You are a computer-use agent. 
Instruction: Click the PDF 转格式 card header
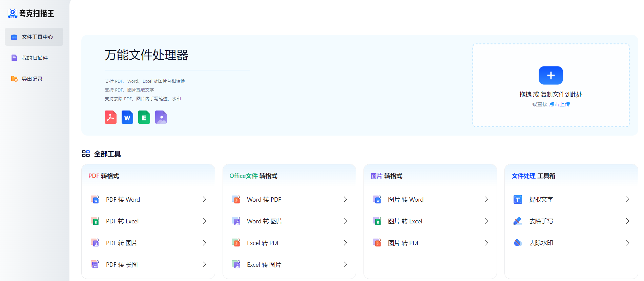pos(148,176)
